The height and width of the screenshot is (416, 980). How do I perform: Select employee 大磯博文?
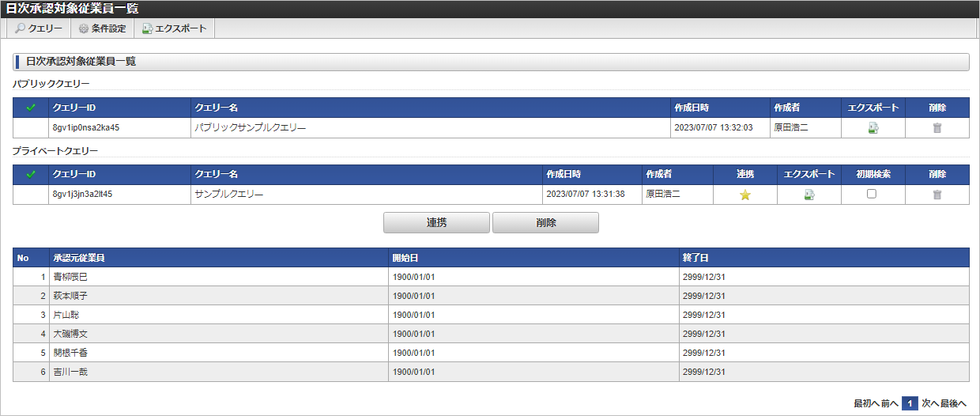coord(70,334)
